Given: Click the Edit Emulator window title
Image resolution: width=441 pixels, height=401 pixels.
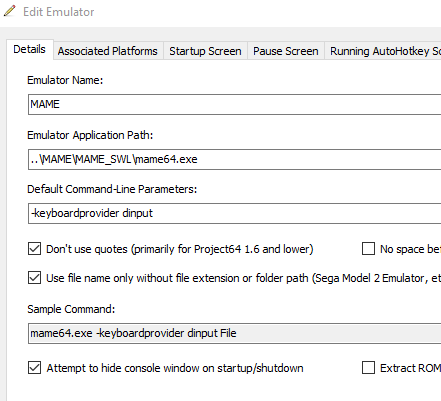Looking at the screenshot, I should (59, 12).
